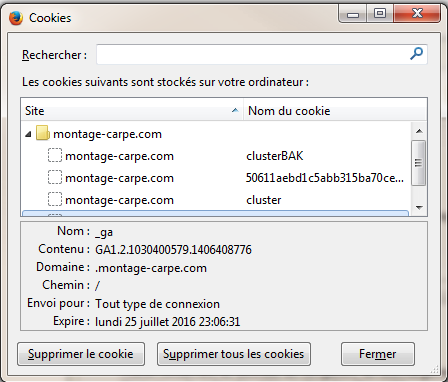This screenshot has width=448, height=382.
Task: Select the cluster cookie name entry
Action: click(264, 200)
